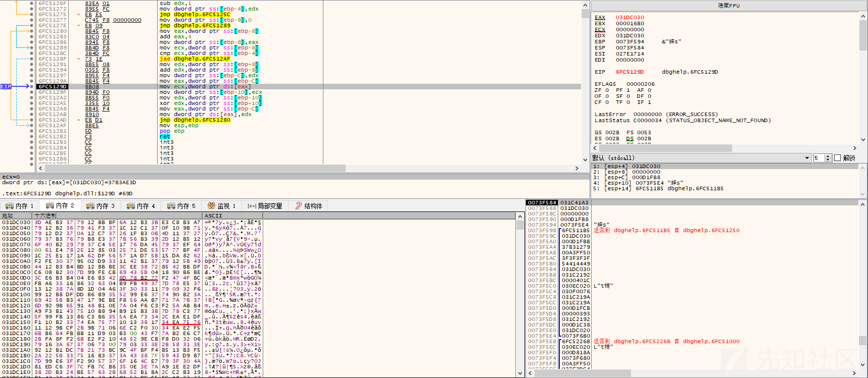Click the argument count input field
The height and width of the screenshot is (378, 868).
coord(819,158)
